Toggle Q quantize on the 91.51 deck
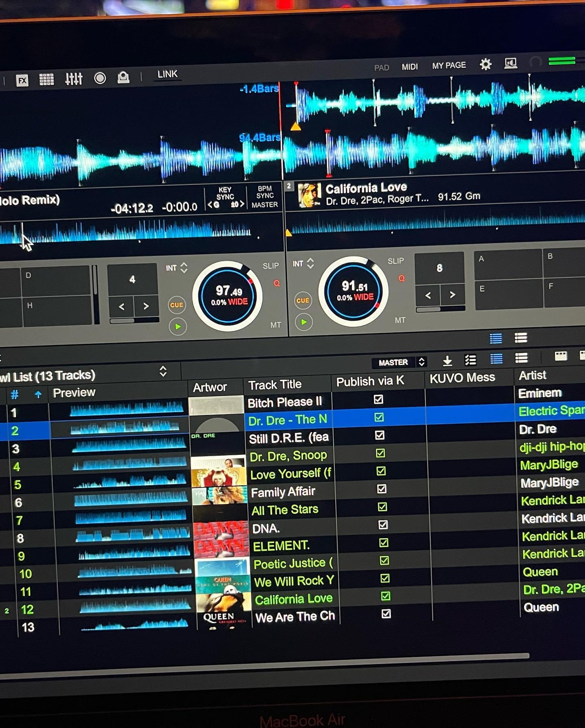 [x=401, y=278]
